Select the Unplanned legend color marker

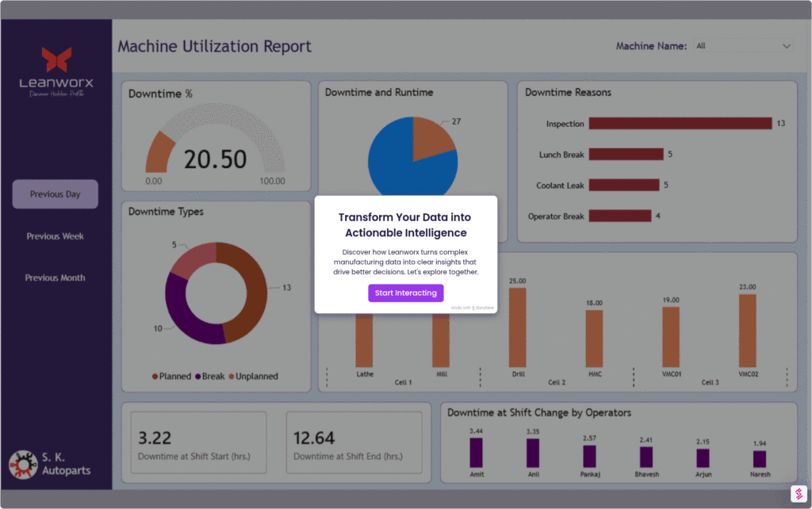pyautogui.click(x=232, y=377)
